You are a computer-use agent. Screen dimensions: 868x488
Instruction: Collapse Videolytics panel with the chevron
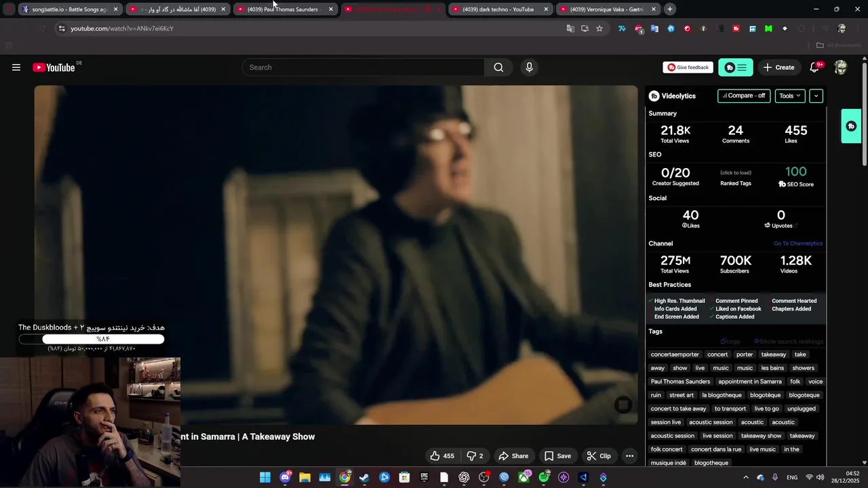[816, 96]
